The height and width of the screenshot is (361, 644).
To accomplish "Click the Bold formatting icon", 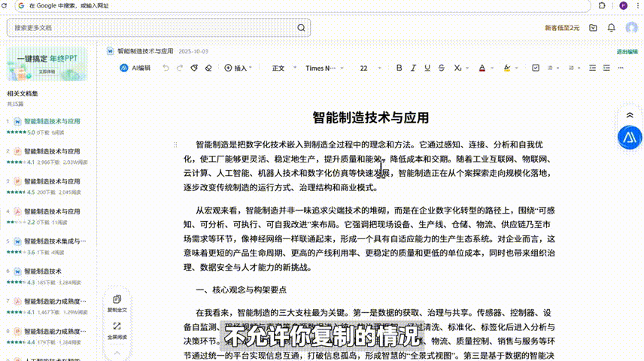I will (x=399, y=68).
